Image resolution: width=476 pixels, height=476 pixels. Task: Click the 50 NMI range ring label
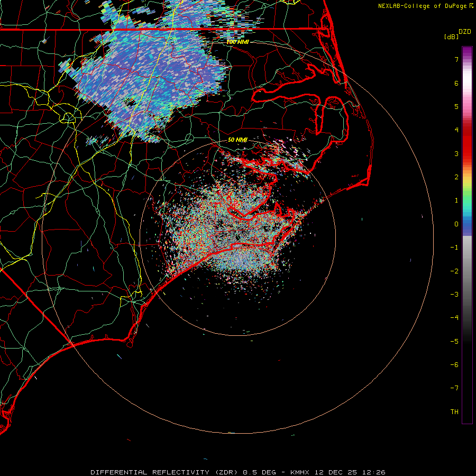pyautogui.click(x=237, y=140)
